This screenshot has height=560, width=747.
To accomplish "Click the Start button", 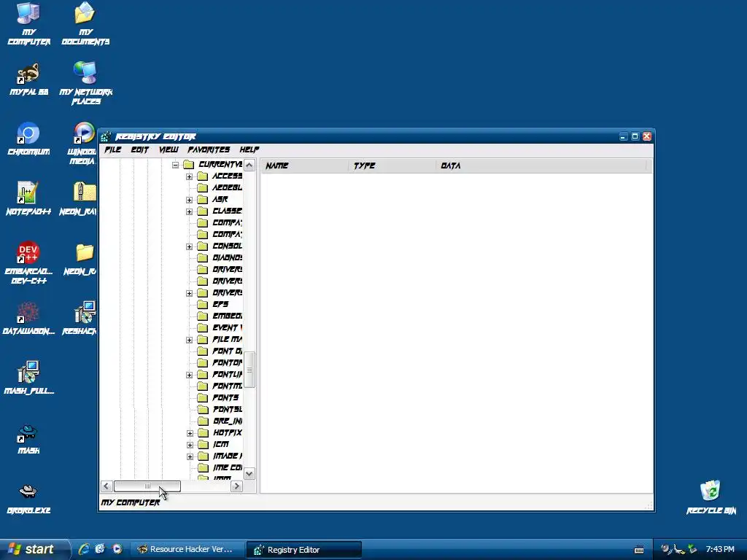I will point(34,549).
